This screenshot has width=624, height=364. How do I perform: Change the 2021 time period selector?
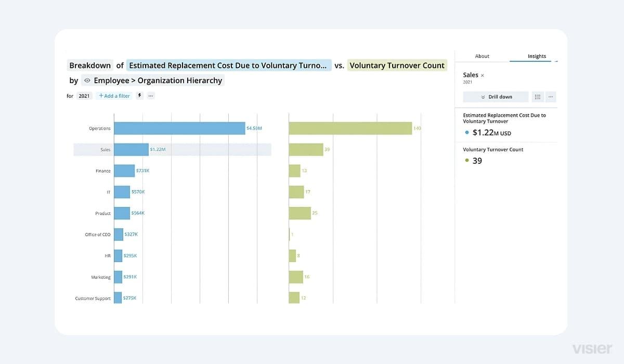84,96
